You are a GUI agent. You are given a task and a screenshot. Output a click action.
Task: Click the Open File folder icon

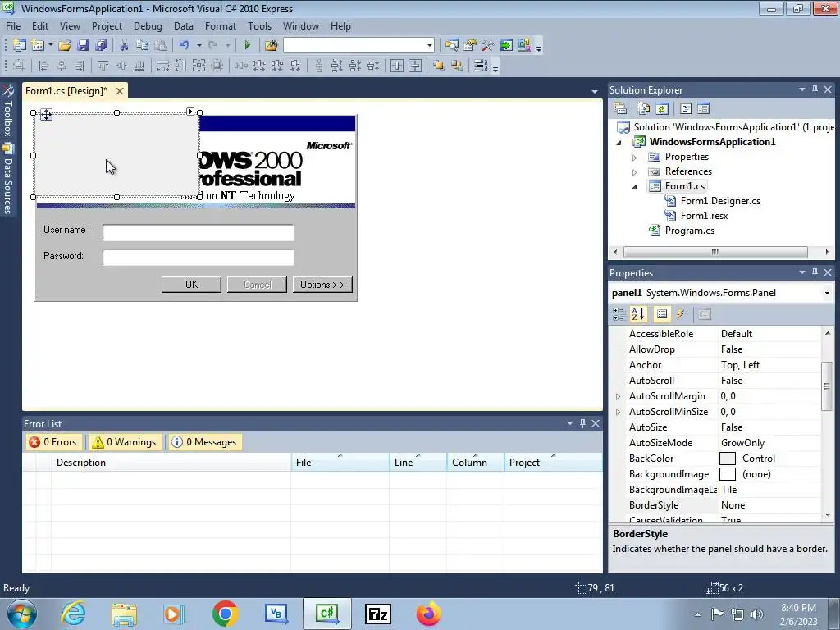point(65,46)
